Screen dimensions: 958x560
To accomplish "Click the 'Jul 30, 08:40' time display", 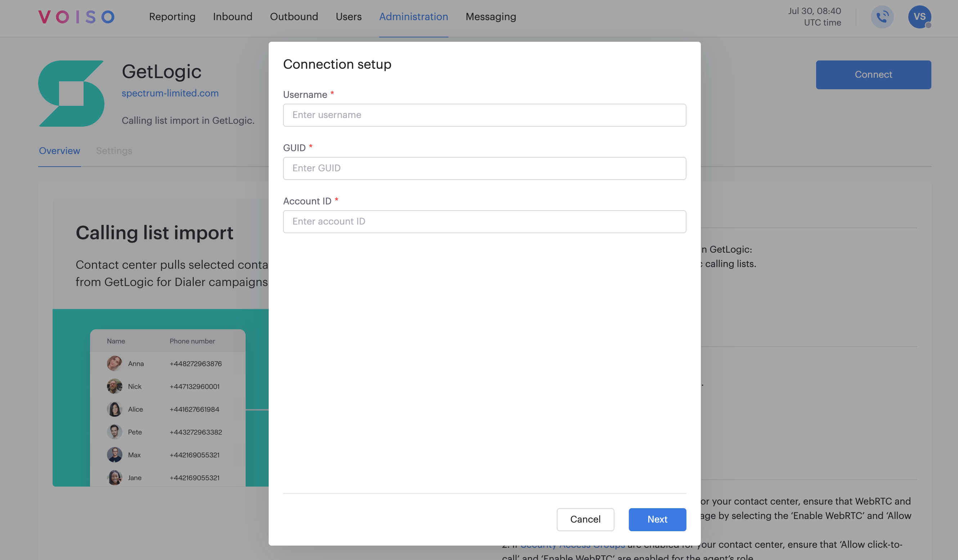I will [x=814, y=11].
